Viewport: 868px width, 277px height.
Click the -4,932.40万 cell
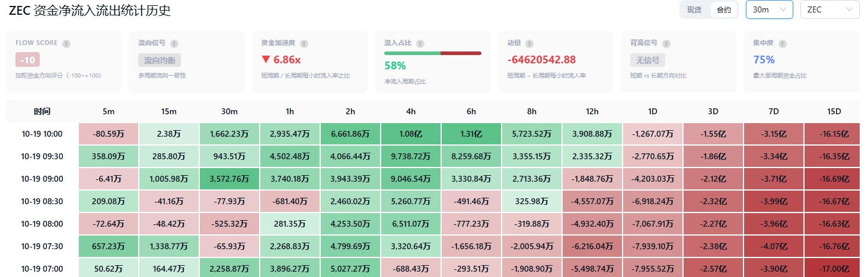(592, 224)
